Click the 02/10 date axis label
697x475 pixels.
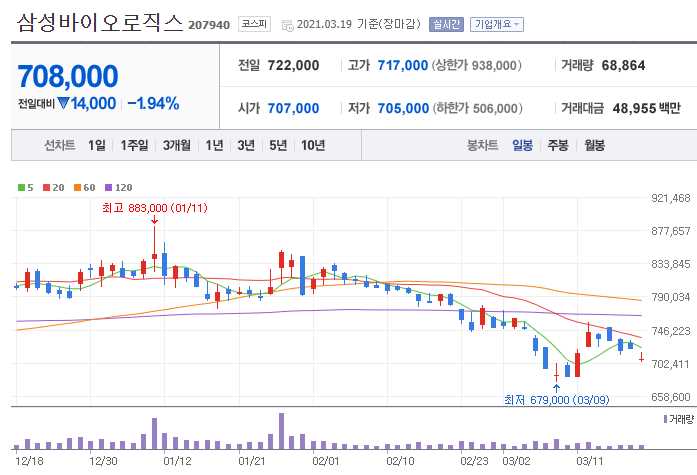tap(400, 461)
